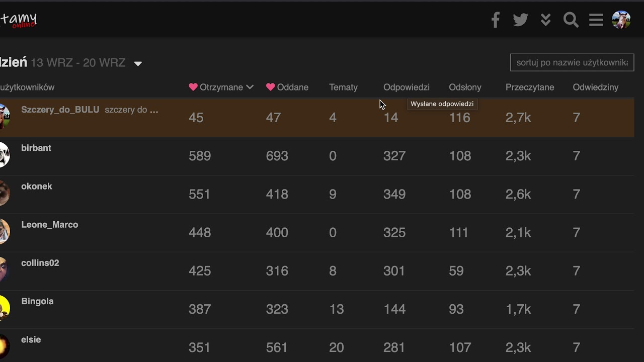Expand the 13 WRZ - 20 WRZ period dropdown
The image size is (644, 362).
137,63
